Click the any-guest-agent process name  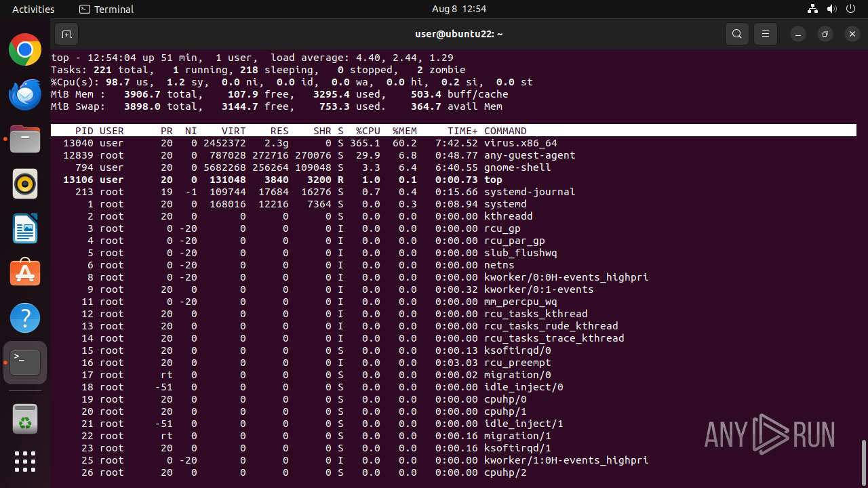coord(530,155)
